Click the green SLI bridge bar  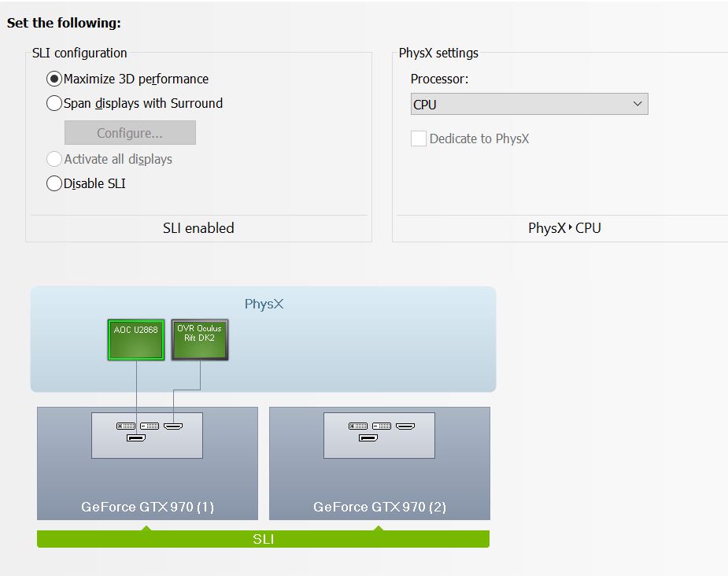[x=263, y=539]
